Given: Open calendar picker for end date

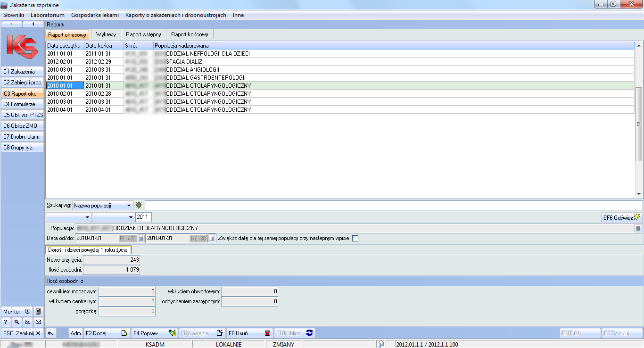Looking at the screenshot, I should tap(212, 239).
